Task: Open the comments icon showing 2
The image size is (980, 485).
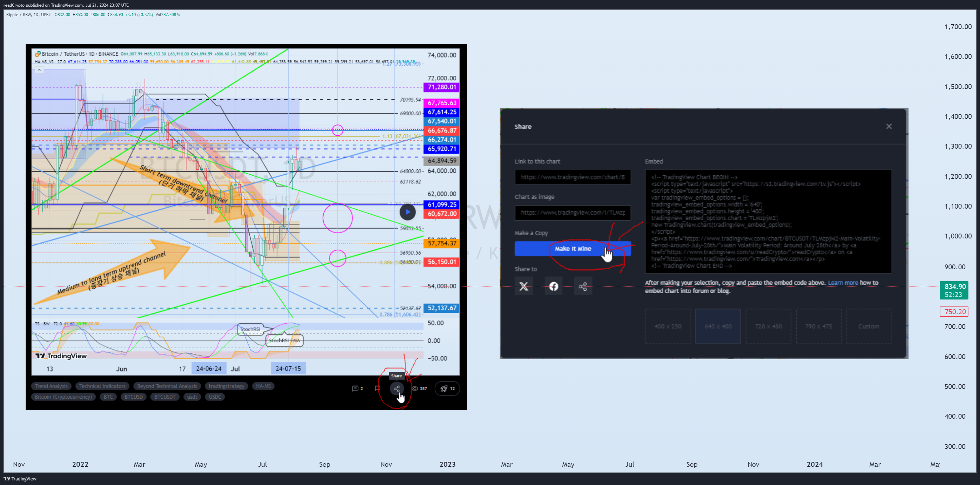Action: (357, 388)
